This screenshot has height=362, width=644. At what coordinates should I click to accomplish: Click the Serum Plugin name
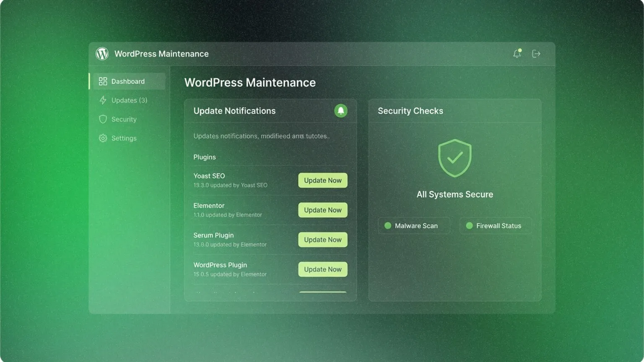pyautogui.click(x=213, y=235)
